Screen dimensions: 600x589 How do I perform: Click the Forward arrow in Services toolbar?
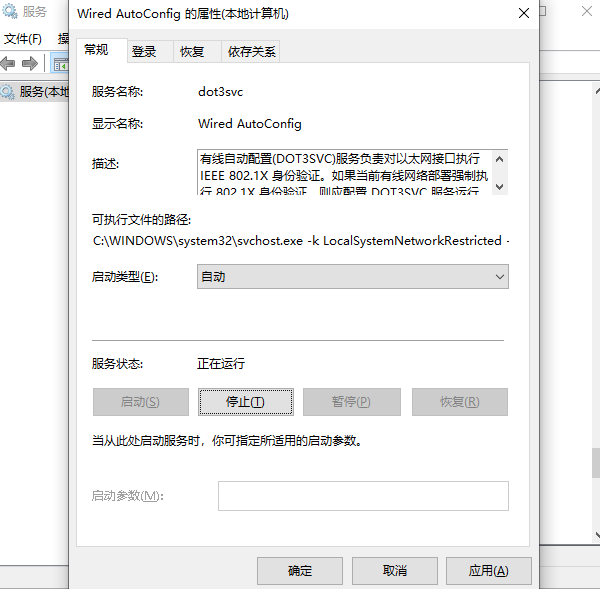pos(30,63)
